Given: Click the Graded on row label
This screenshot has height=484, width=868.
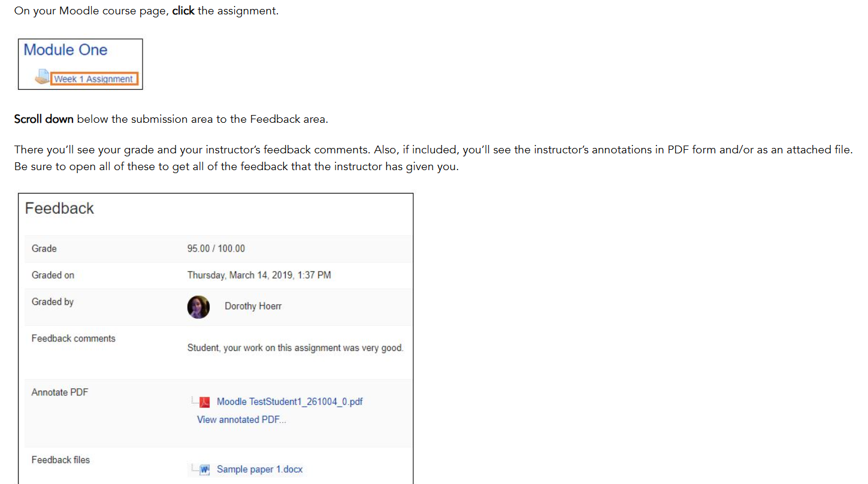Looking at the screenshot, I should (53, 276).
